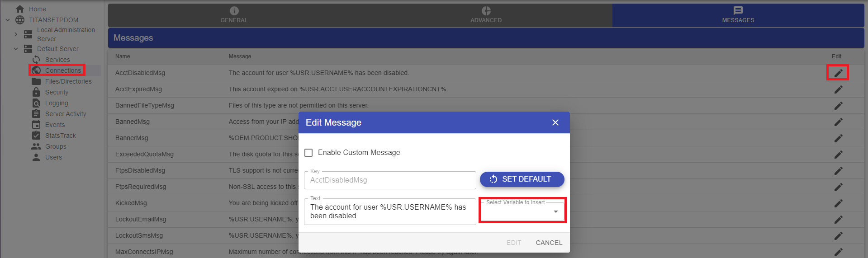Switch to the Advanced tab
Viewport: 868px width, 258px height.
click(x=486, y=15)
